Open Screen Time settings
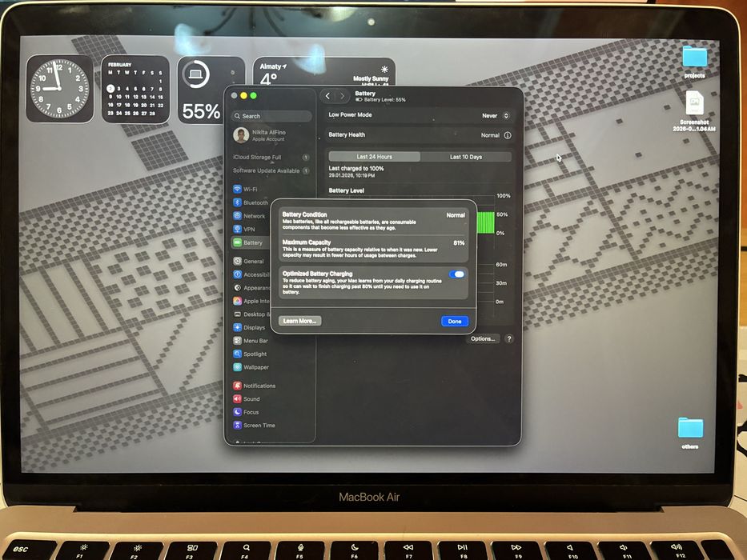The height and width of the screenshot is (560, 747). click(x=255, y=426)
